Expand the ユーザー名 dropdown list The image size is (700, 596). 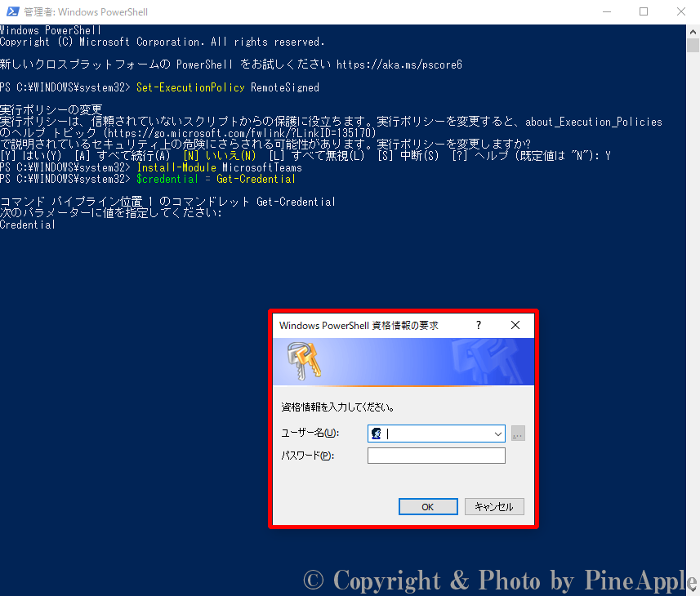[497, 434]
